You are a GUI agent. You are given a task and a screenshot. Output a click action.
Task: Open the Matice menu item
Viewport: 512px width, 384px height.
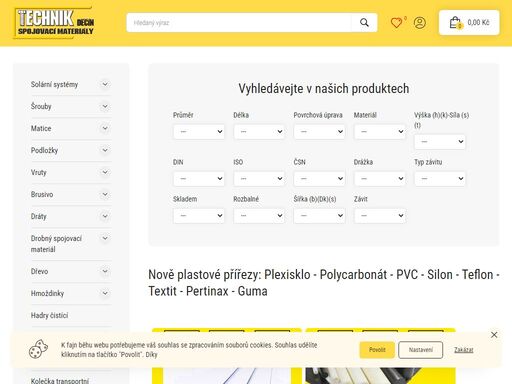41,128
